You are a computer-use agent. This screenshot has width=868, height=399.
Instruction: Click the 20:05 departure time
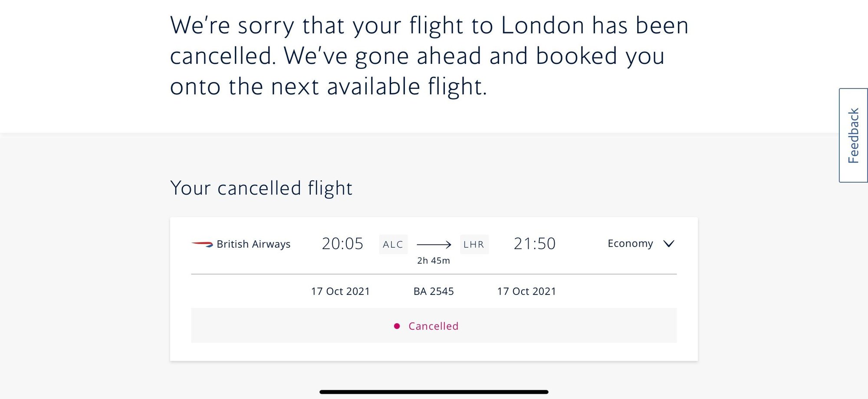[x=342, y=244]
